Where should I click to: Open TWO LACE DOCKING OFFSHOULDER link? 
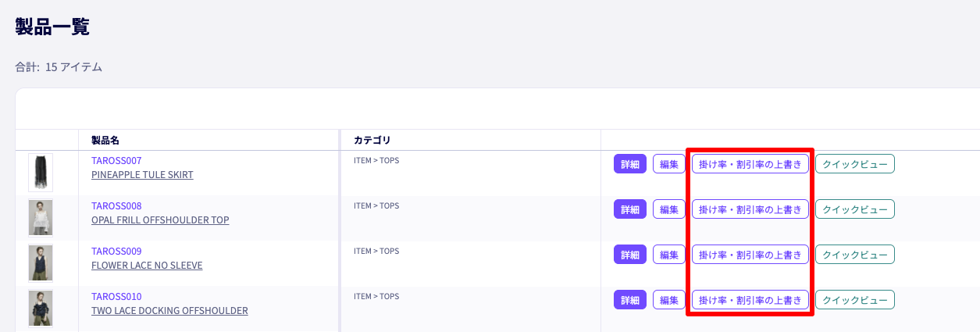point(169,311)
